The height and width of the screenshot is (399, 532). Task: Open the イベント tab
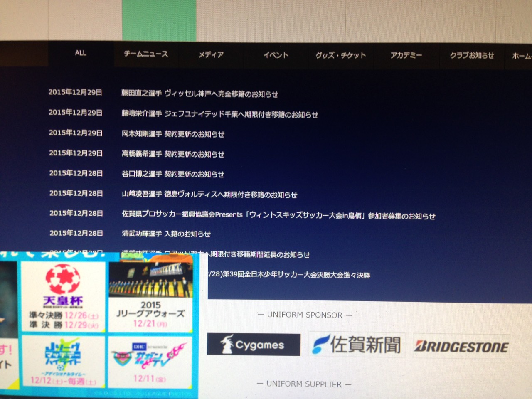(x=276, y=55)
